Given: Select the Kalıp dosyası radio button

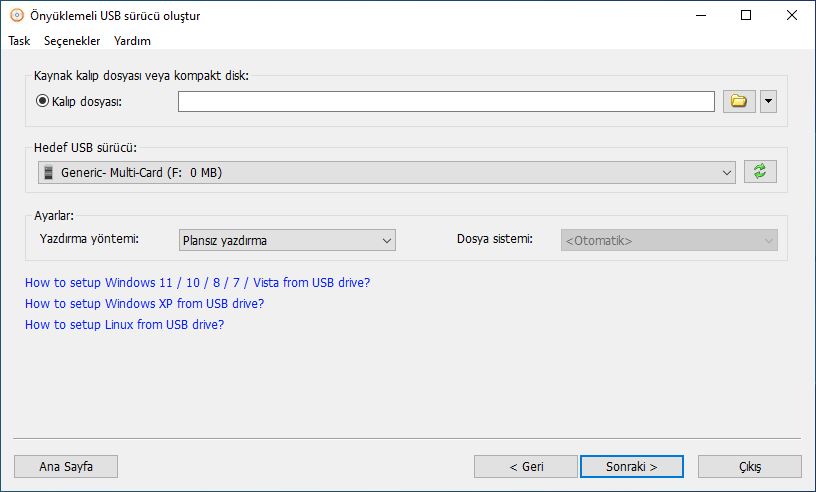Looking at the screenshot, I should (42, 101).
